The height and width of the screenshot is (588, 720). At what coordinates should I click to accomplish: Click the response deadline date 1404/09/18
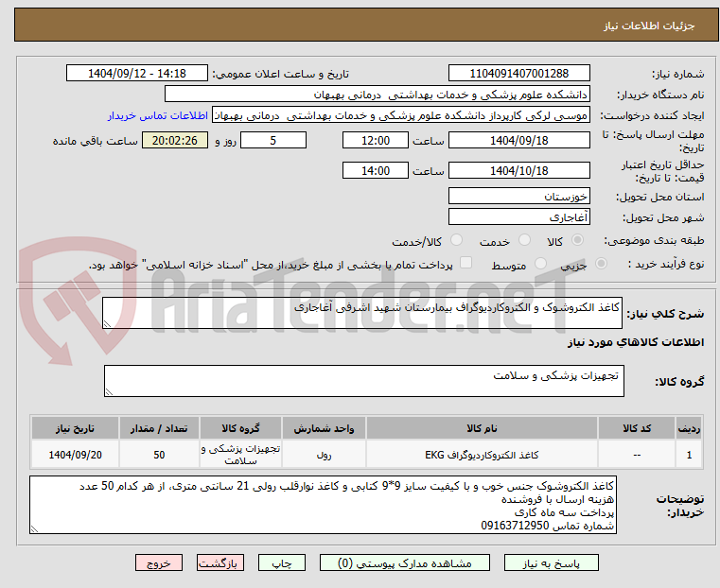pyautogui.click(x=518, y=140)
